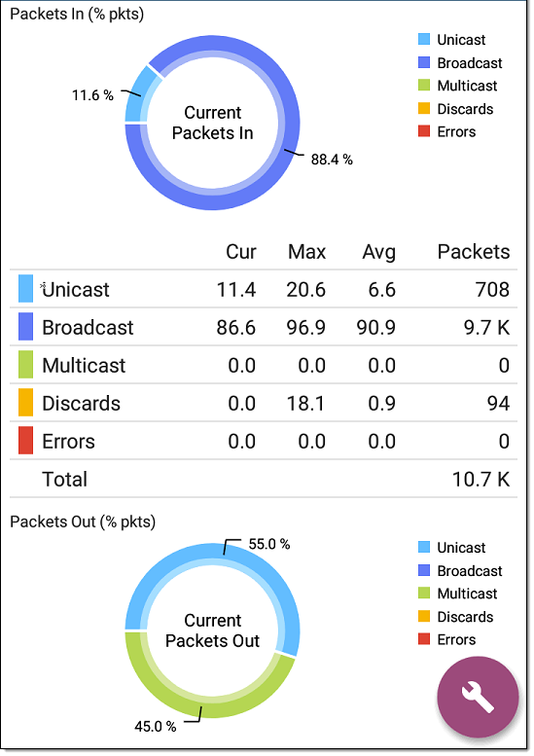Click Multicast swatch in Packets Out legend

coord(424,594)
